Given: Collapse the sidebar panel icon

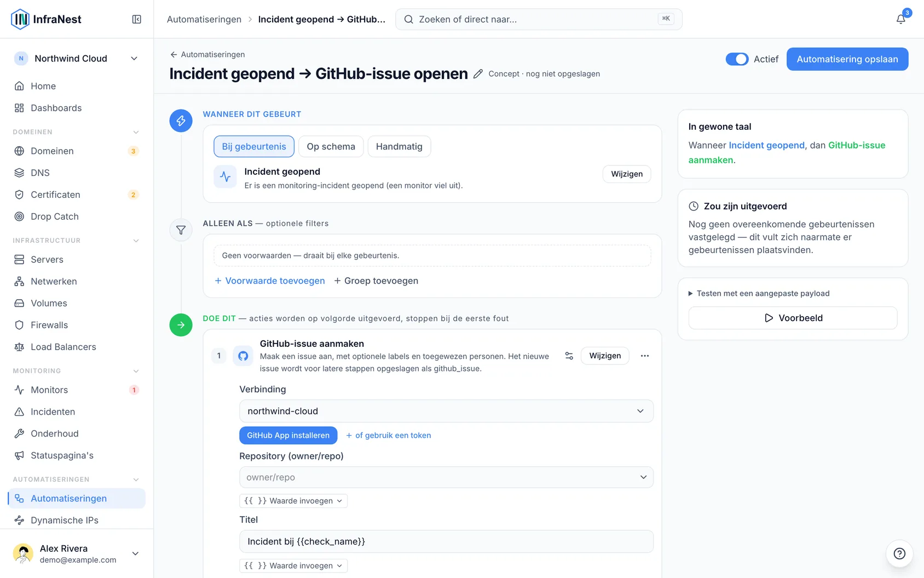Looking at the screenshot, I should 137,19.
